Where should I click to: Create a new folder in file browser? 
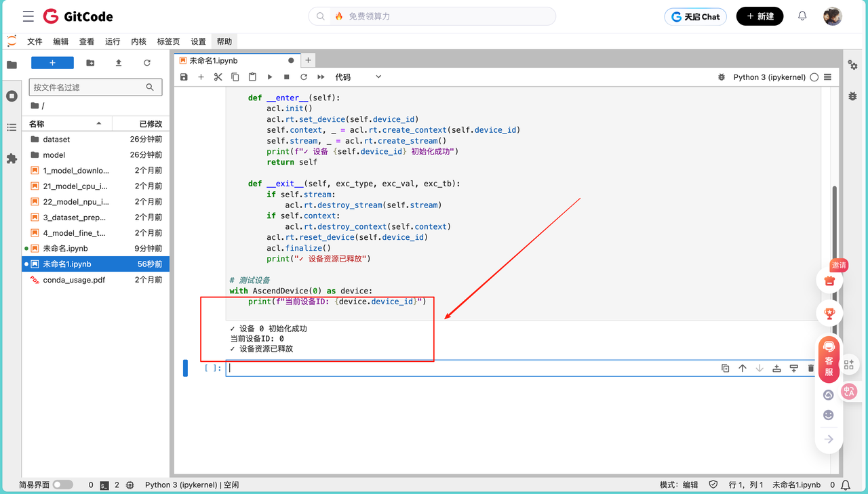click(x=90, y=63)
